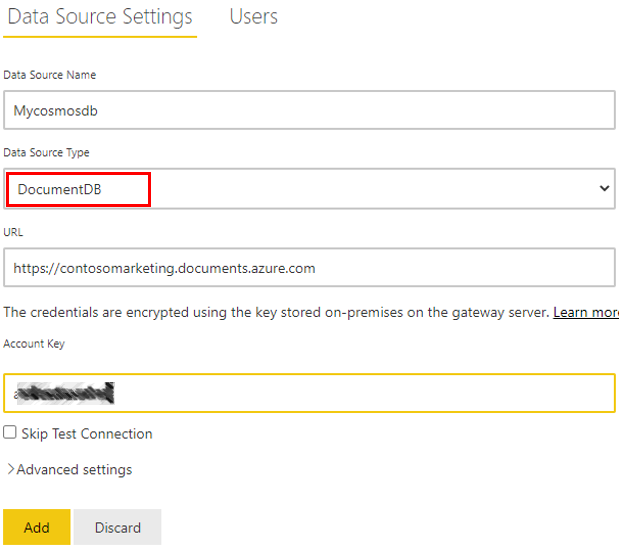619x549 pixels.
Task: Click the Data Source Type dropdown chevron arrow
Action: point(604,188)
